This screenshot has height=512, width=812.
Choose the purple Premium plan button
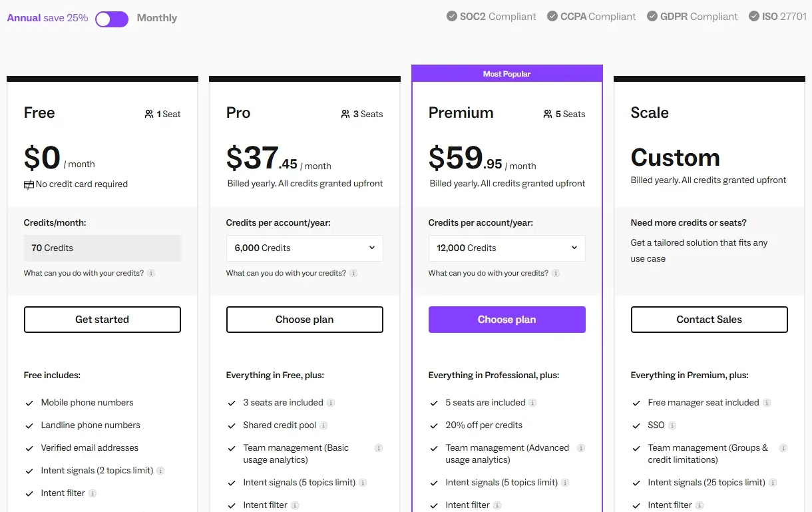click(x=507, y=320)
